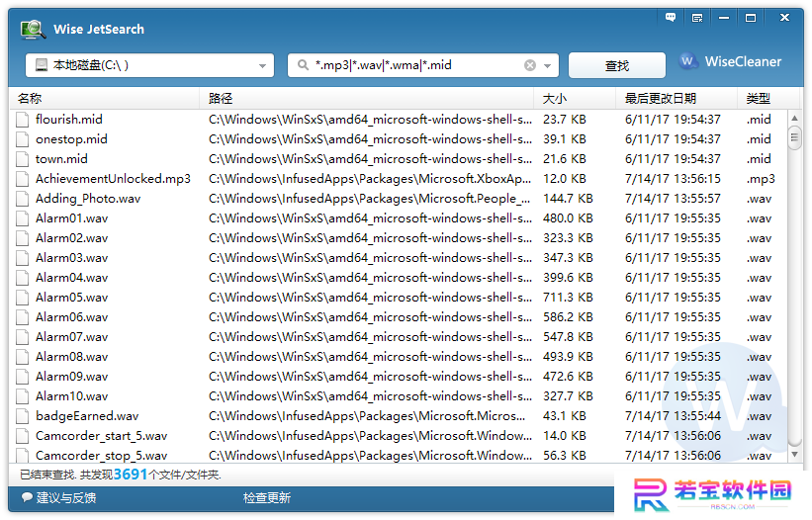The image size is (812, 520).
Task: Open the drive selection dropdown
Action: point(262,65)
